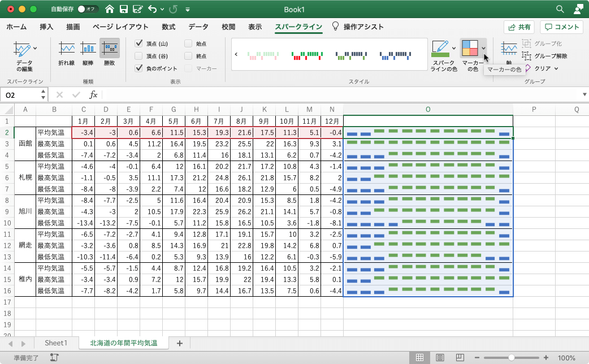
Task: Open the Home (ホーム) tab
Action: (x=16, y=27)
